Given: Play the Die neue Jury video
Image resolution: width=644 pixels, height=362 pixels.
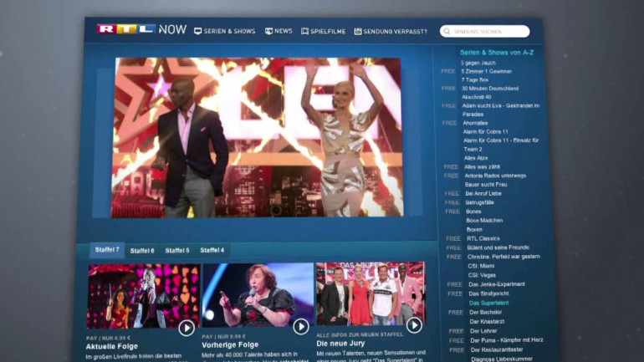Looking at the screenshot, I should (414, 325).
